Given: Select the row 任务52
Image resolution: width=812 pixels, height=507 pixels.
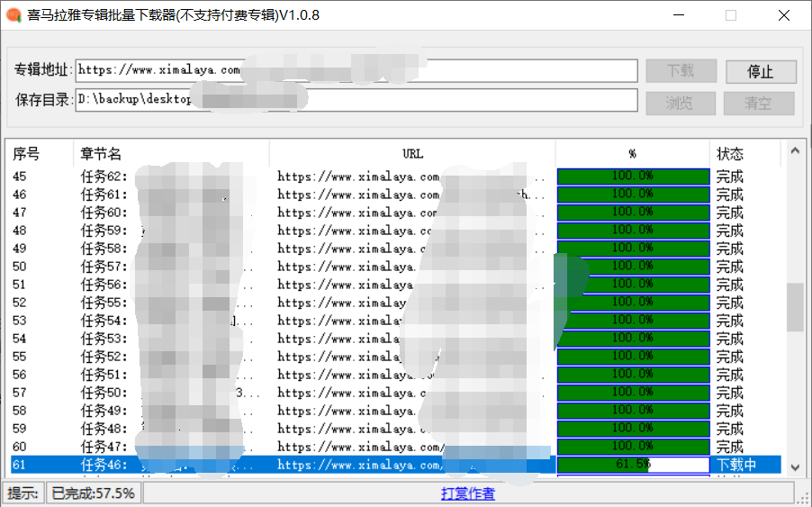Looking at the screenshot, I should 395,357.
